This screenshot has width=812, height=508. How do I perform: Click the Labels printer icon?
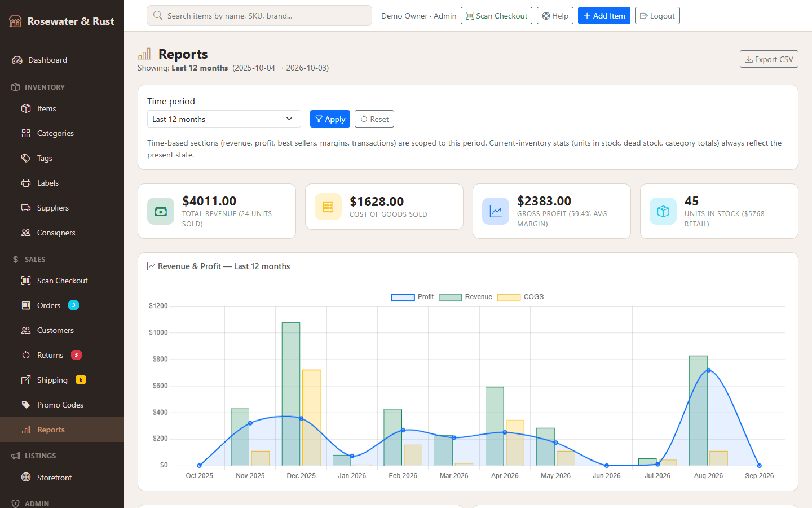pyautogui.click(x=26, y=183)
